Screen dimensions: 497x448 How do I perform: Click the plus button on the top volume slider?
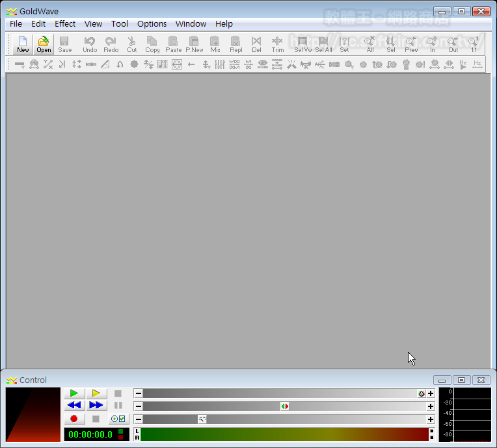click(x=431, y=393)
